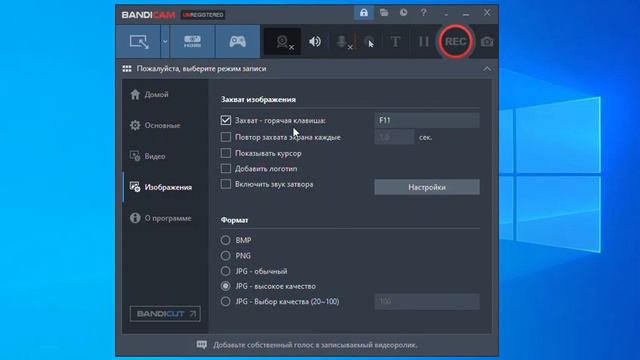This screenshot has height=360, width=640.
Task: Click the tip text about adding voice
Action: [315, 345]
